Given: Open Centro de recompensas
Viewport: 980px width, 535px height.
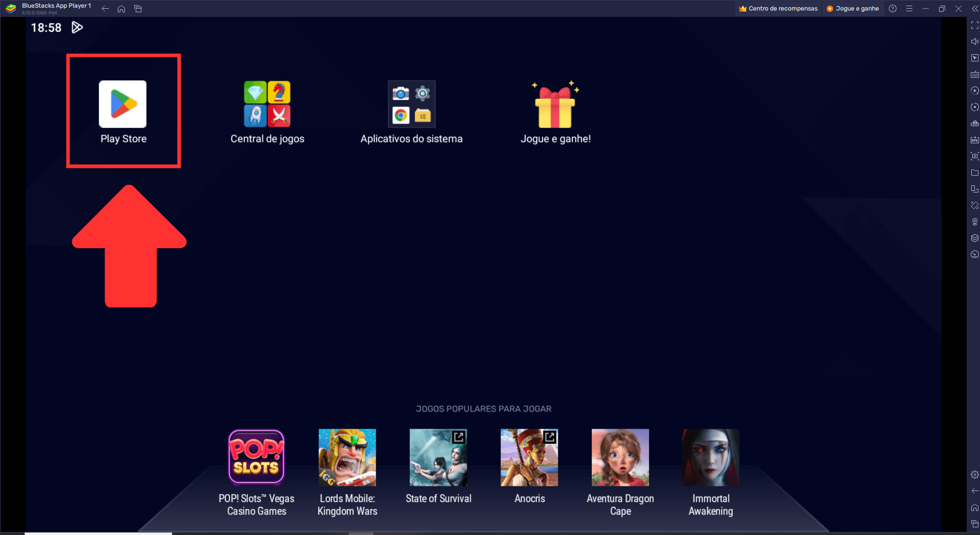Looking at the screenshot, I should (779, 9).
